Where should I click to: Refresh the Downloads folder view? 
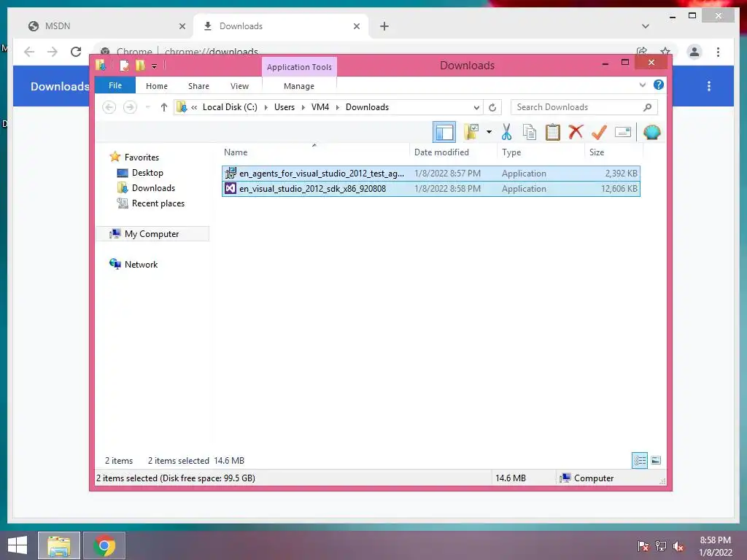point(492,107)
